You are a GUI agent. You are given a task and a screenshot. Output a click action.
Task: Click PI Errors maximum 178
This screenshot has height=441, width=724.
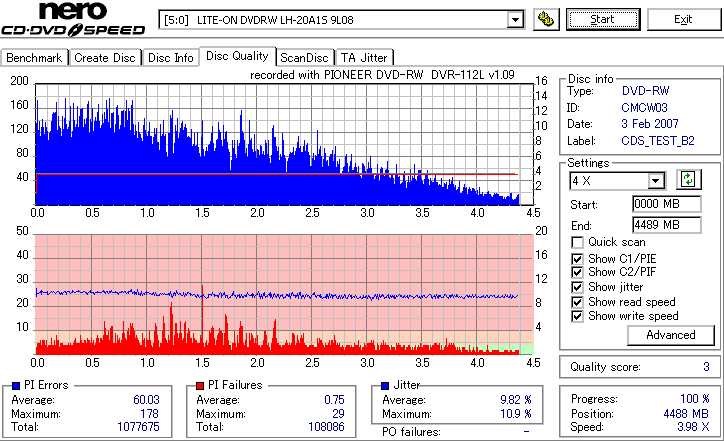149,414
